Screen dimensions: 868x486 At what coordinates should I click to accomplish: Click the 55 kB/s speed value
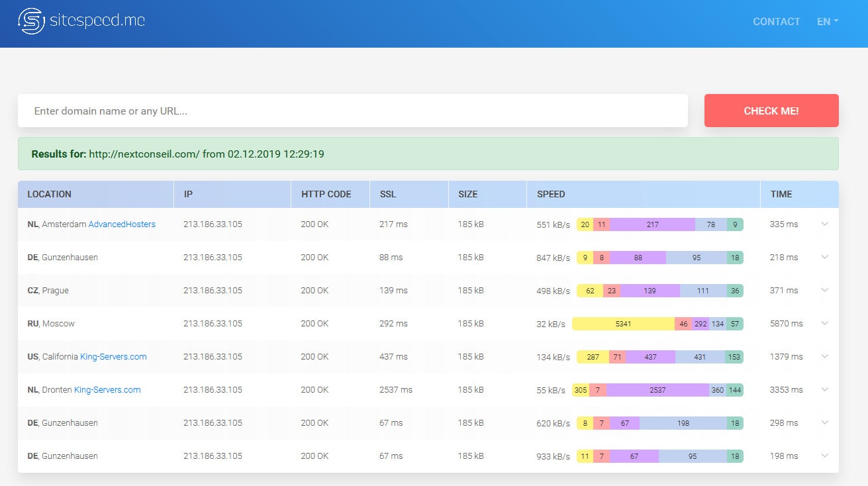(551, 390)
